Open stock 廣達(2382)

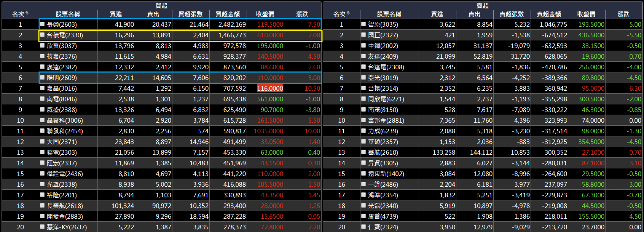click(62, 67)
